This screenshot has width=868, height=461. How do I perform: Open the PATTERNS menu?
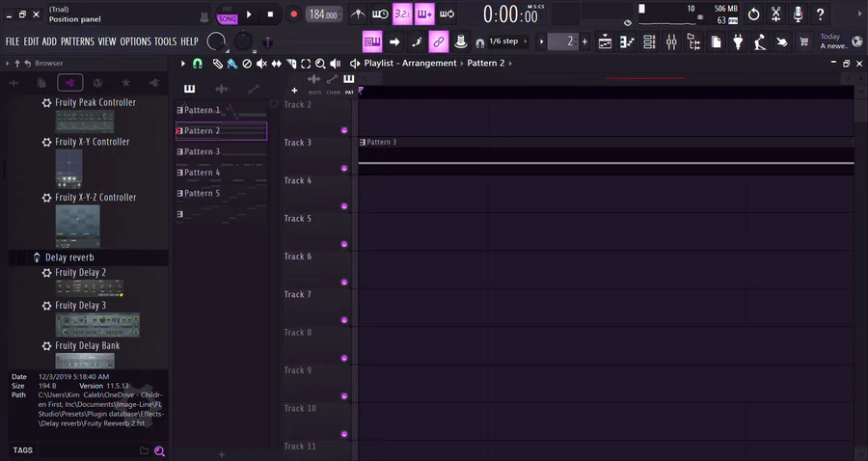point(77,41)
